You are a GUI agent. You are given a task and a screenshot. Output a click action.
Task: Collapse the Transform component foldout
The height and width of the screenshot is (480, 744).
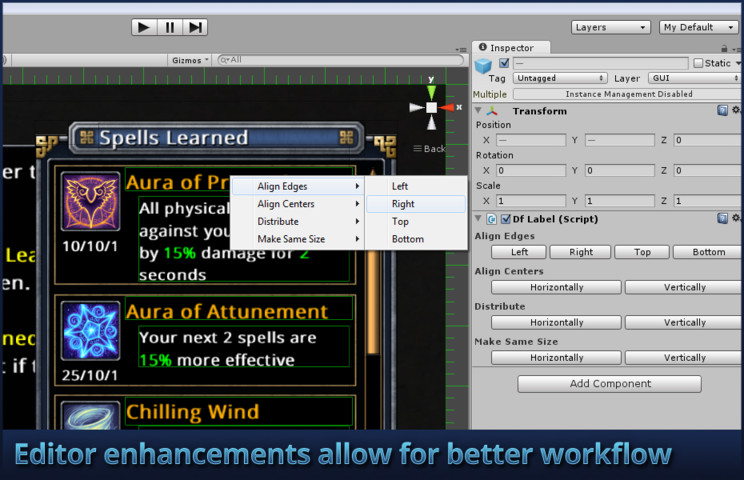(478, 111)
